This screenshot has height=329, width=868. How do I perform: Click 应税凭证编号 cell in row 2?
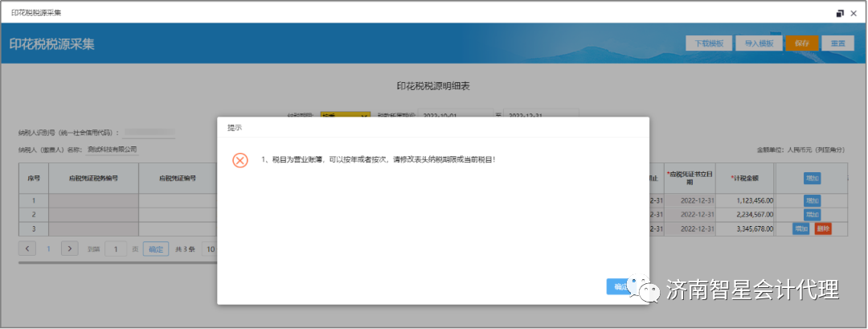(178, 214)
